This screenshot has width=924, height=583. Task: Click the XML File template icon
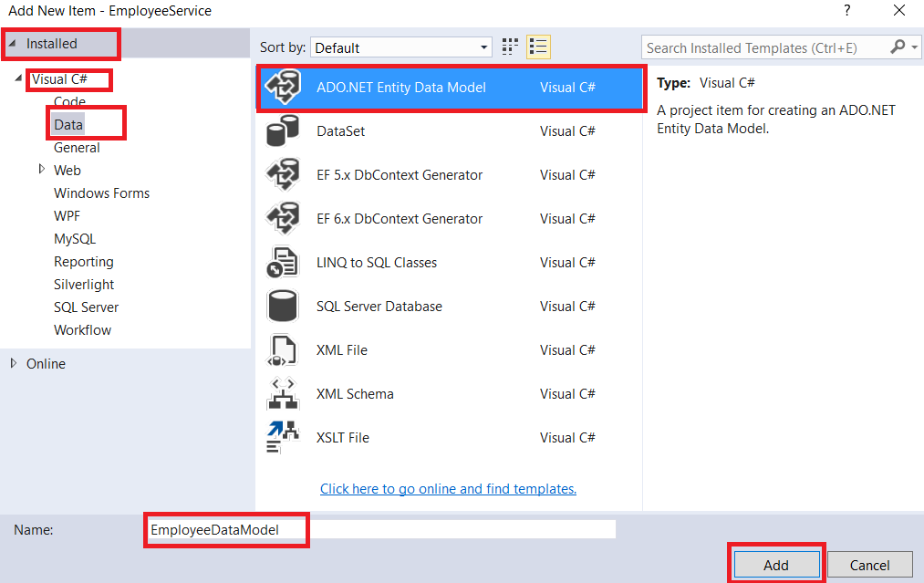[x=283, y=350]
